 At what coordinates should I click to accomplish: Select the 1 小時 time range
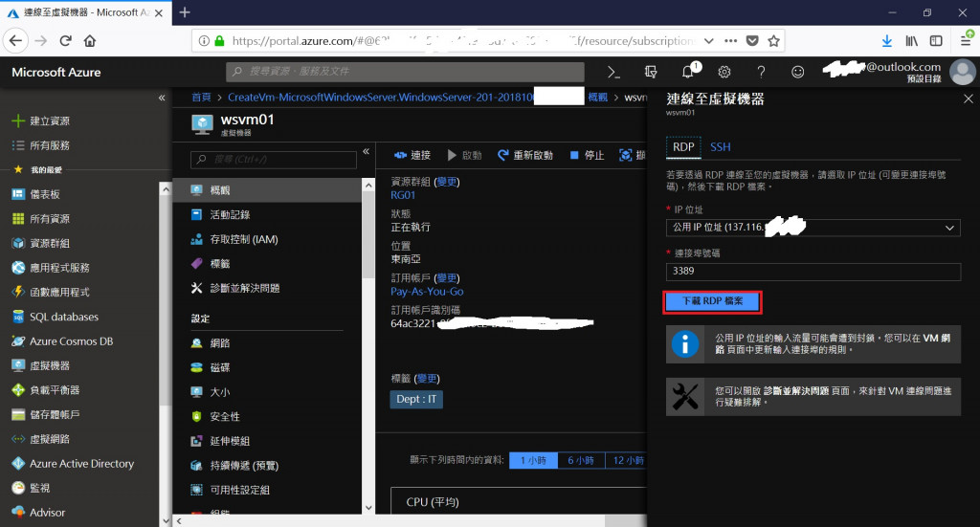pyautogui.click(x=533, y=460)
